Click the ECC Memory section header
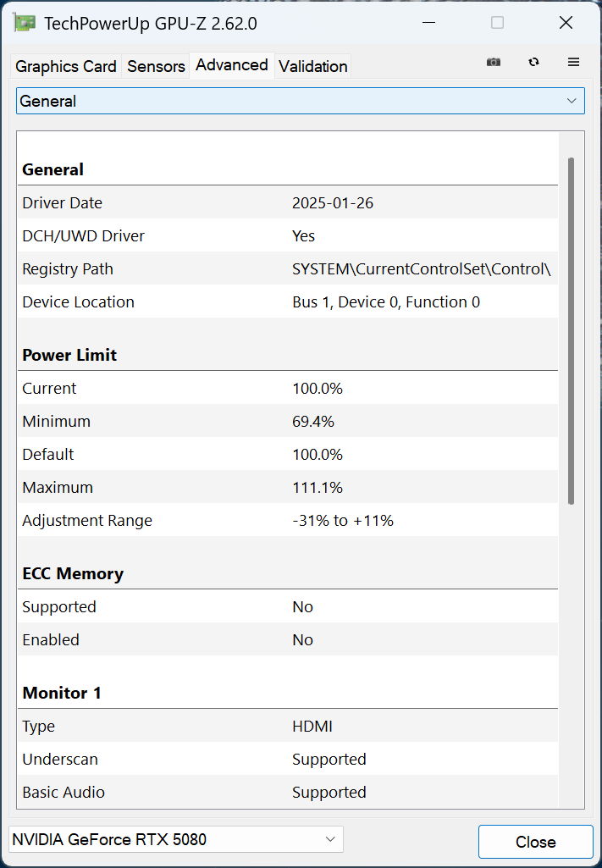 click(73, 573)
